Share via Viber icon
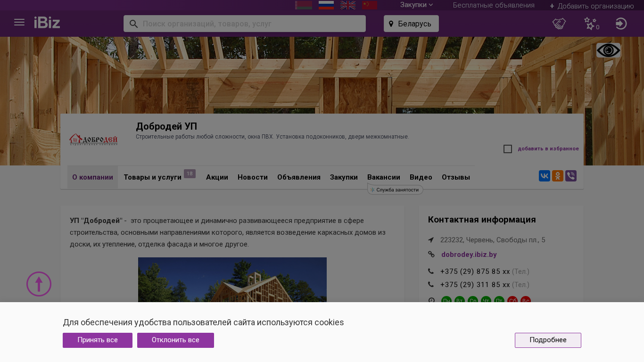 [x=571, y=176]
